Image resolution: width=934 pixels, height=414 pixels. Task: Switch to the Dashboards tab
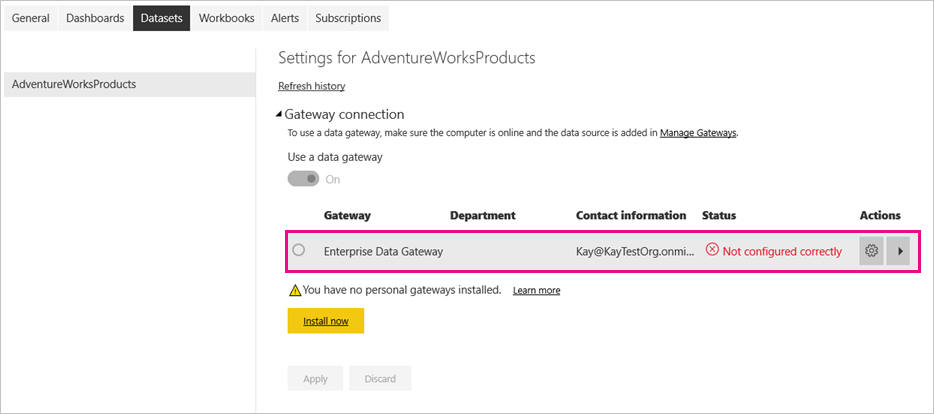95,18
